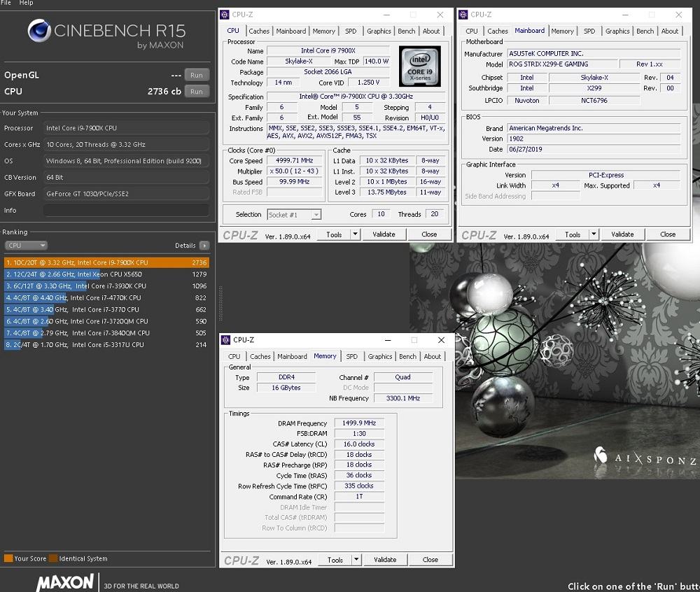
Task: Open the Socket #1 selection dropdown
Action: pos(294,215)
